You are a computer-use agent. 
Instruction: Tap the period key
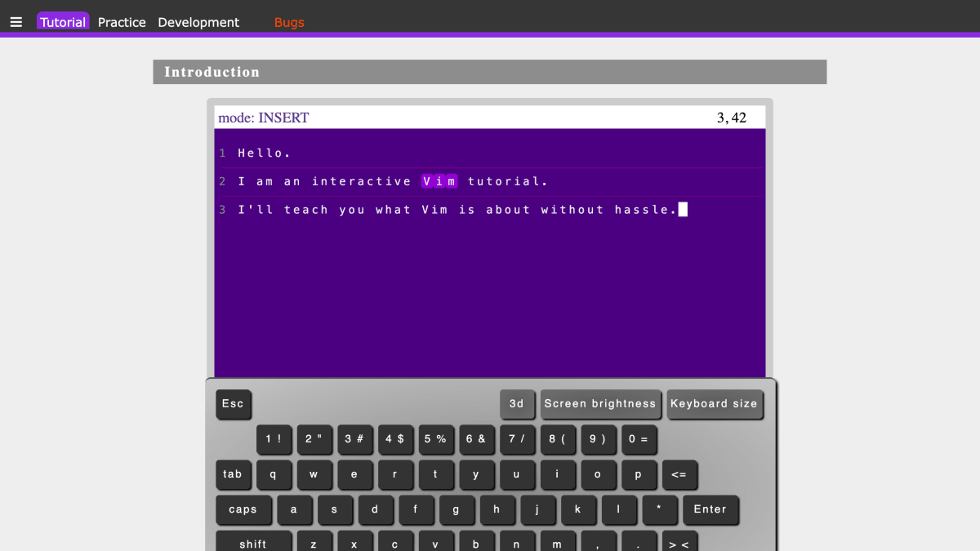point(639,541)
